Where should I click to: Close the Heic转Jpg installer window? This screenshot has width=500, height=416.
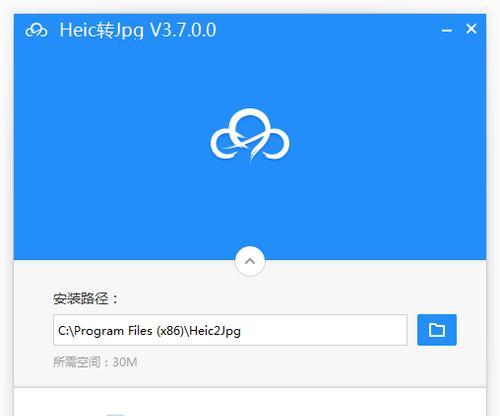pos(471,29)
